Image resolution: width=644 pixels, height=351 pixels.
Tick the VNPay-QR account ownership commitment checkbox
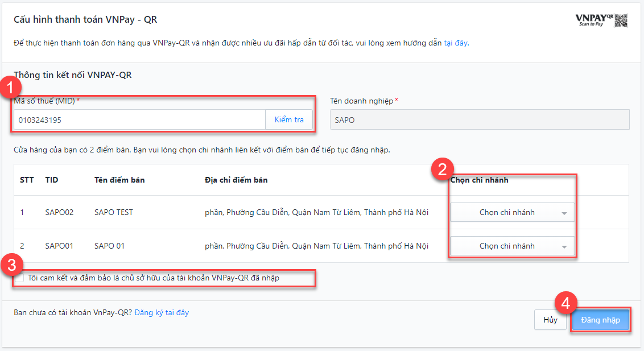[x=20, y=278]
